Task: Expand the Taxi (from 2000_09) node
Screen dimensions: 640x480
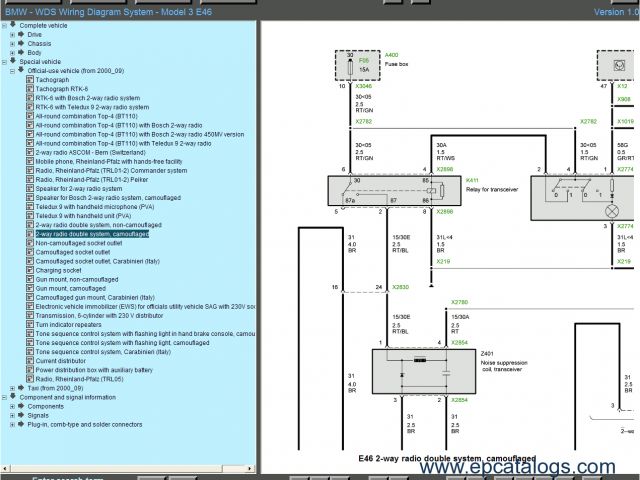Action: pyautogui.click(x=13, y=388)
